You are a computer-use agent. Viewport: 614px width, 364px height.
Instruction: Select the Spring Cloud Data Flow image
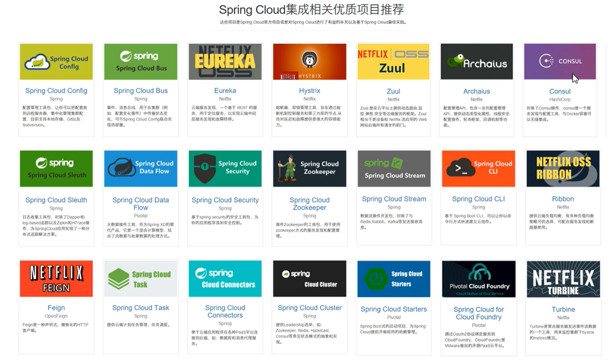coord(141,169)
